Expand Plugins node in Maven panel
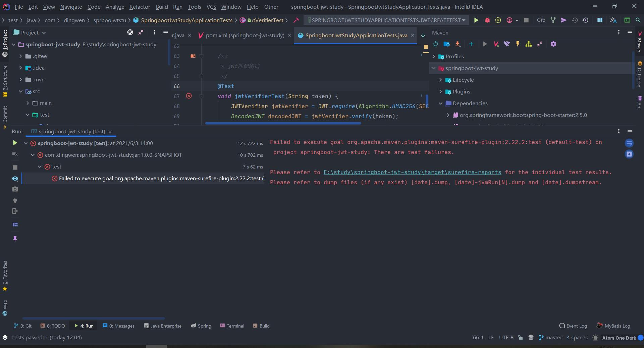This screenshot has width=644, height=348. (x=440, y=91)
